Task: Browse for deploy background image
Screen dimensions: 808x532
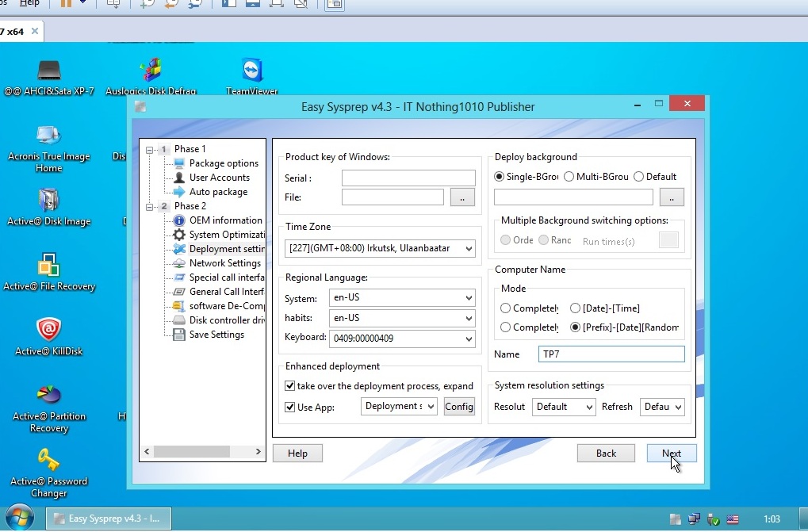Action: click(x=672, y=197)
